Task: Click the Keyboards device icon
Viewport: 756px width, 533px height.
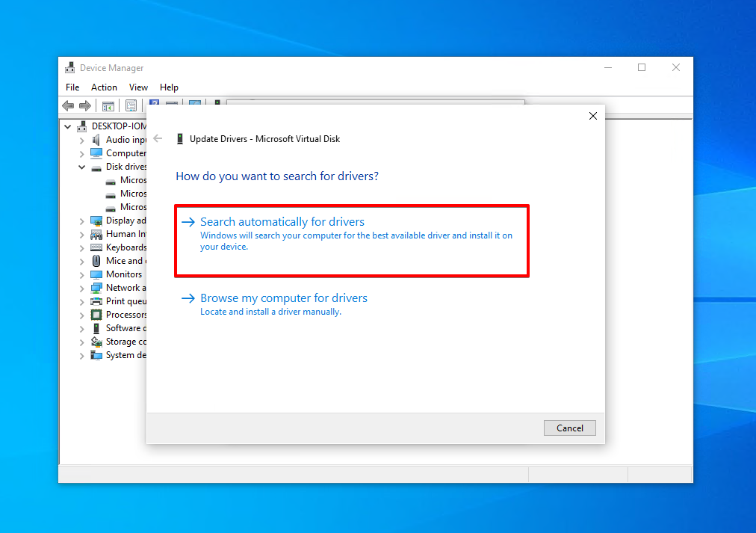Action: click(x=96, y=247)
